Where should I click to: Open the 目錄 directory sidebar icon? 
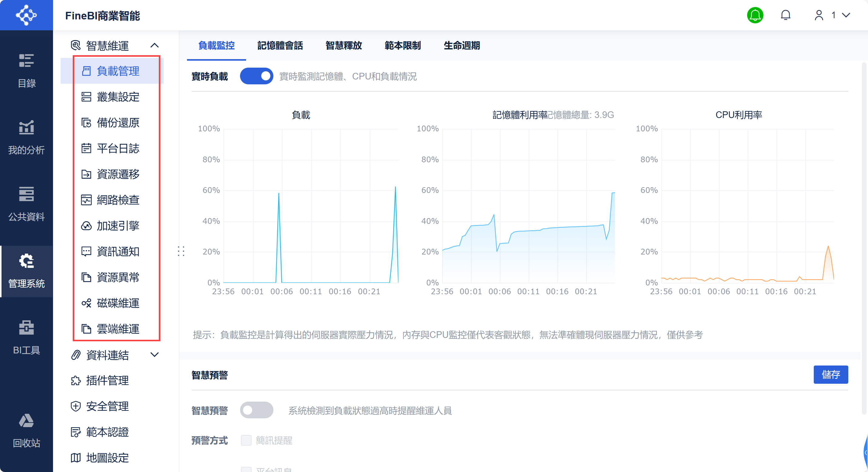point(26,70)
